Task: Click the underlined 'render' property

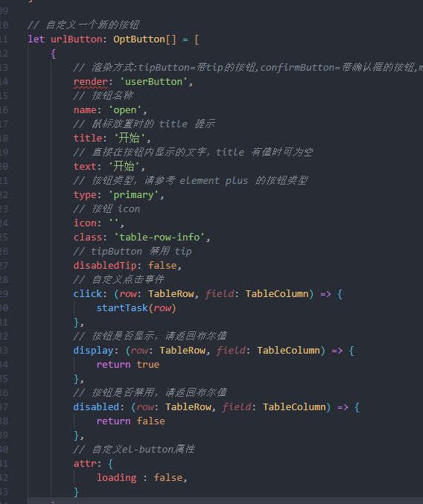Action: pos(91,82)
